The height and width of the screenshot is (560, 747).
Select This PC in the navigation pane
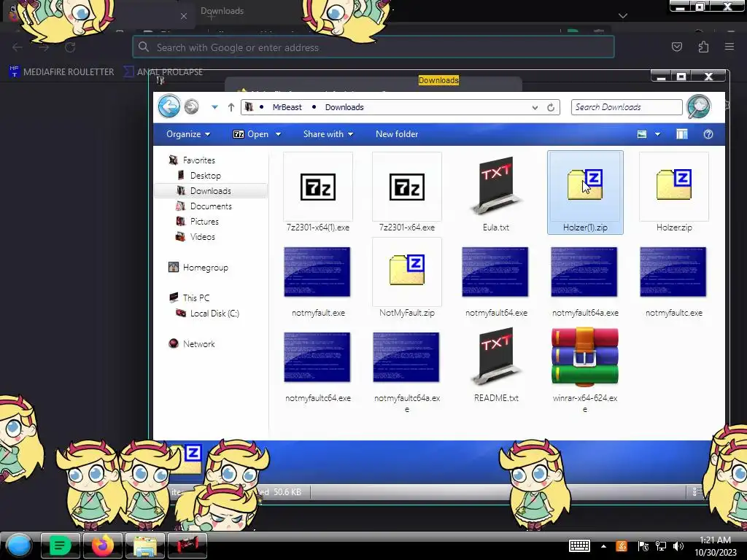(196, 298)
